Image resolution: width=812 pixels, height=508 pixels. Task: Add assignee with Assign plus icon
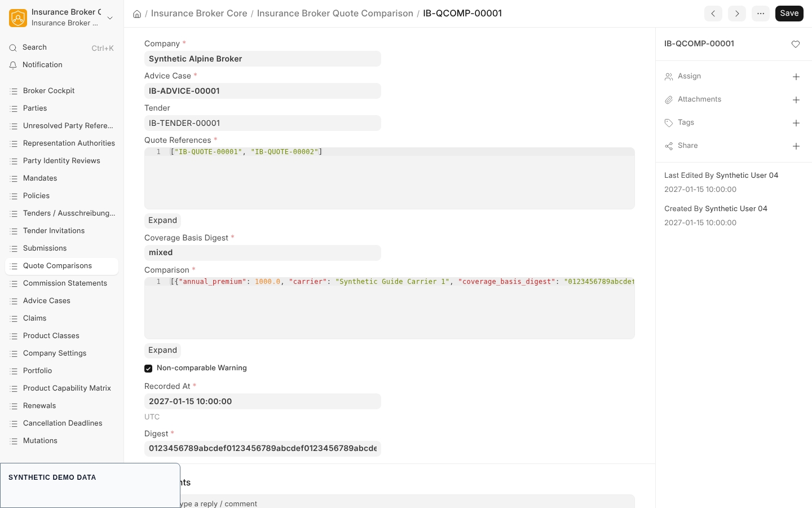tap(796, 77)
